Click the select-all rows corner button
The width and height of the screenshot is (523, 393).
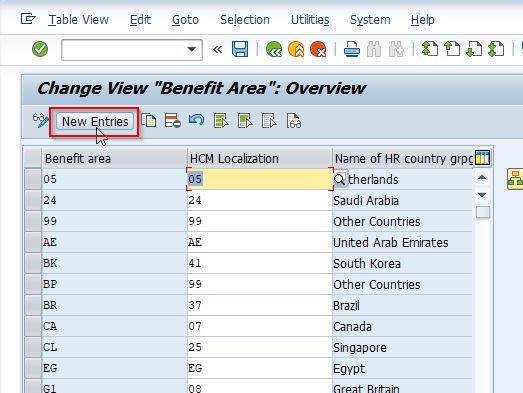(x=33, y=158)
